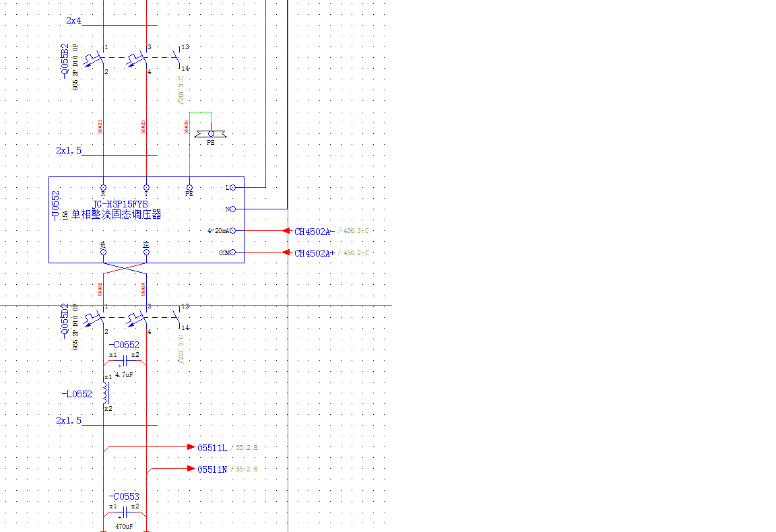Select the PE ground terminal symbol
Viewport: 776px width, 532px height.
(211, 134)
